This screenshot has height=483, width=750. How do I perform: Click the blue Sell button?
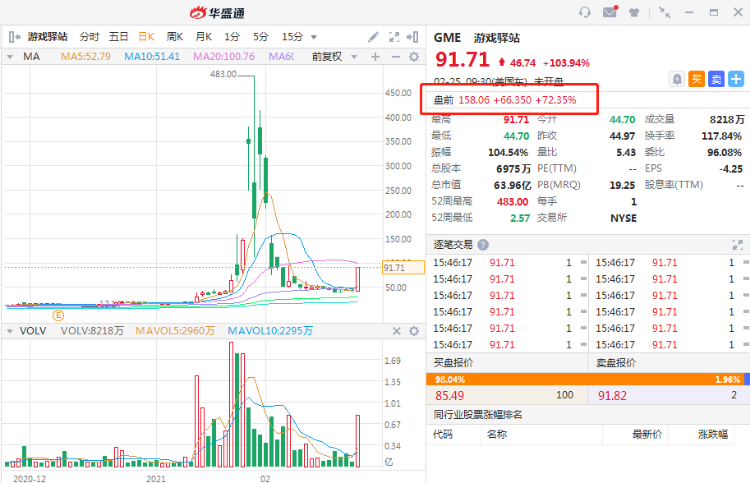(x=716, y=79)
